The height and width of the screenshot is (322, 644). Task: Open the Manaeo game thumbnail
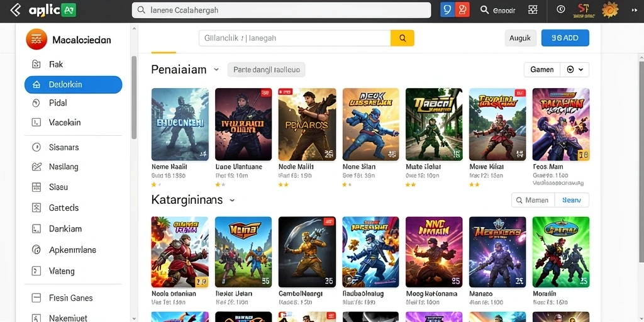(x=497, y=252)
